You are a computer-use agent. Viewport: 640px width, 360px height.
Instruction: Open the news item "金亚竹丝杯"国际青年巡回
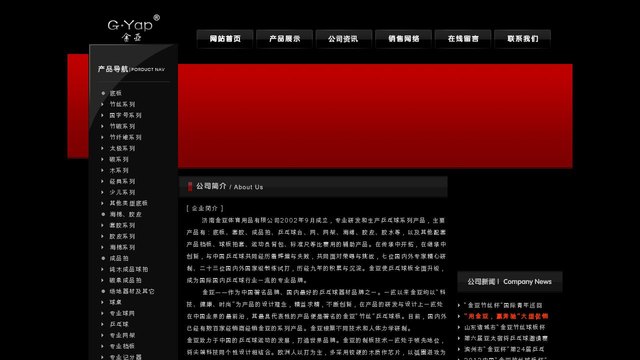pos(503,305)
